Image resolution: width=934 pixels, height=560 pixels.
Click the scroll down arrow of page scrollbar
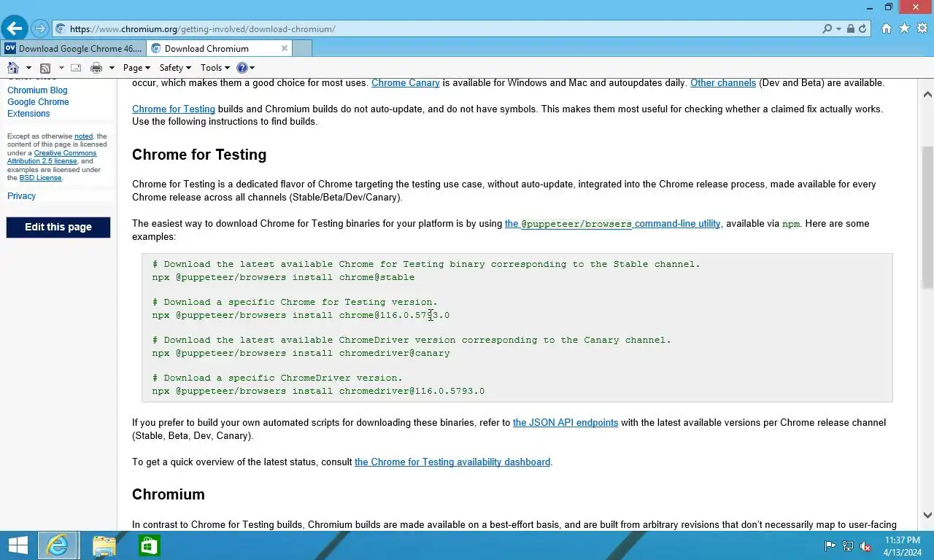pyautogui.click(x=927, y=516)
